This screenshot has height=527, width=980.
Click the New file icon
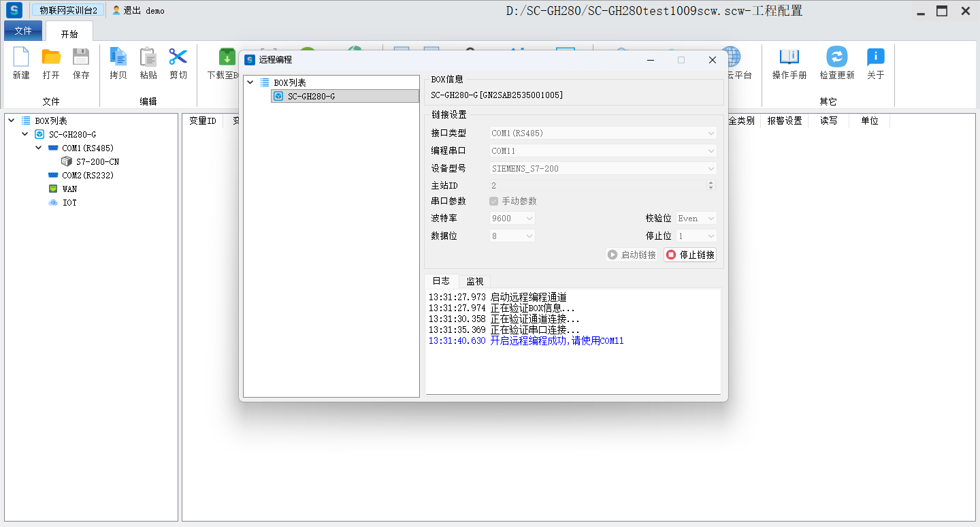pyautogui.click(x=21, y=58)
